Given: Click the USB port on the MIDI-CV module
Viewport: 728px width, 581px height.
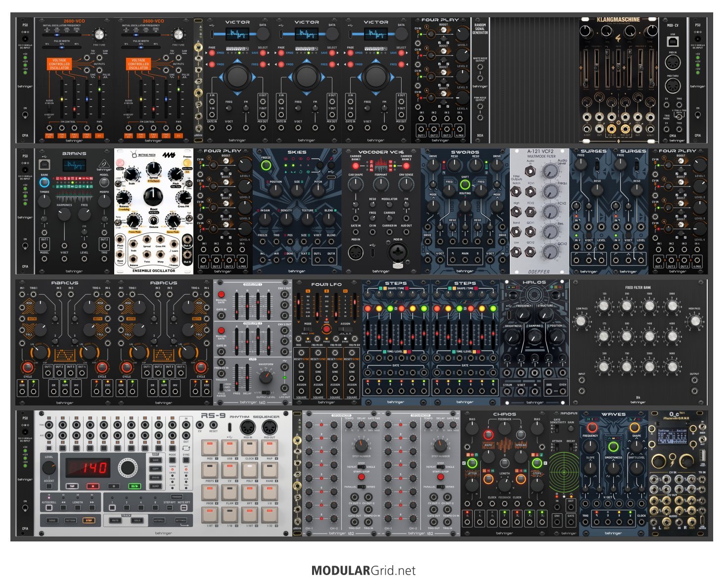Looking at the screenshot, I should point(672,42).
